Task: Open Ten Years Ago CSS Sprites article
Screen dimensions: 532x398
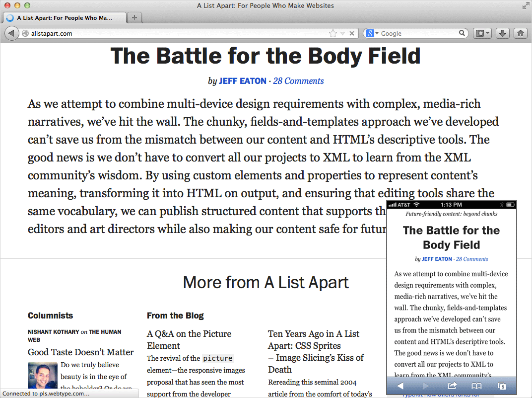Action: tap(316, 351)
